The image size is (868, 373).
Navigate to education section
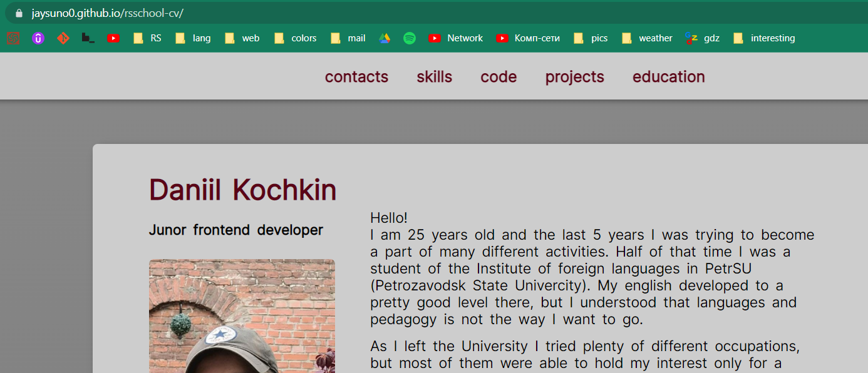(669, 77)
